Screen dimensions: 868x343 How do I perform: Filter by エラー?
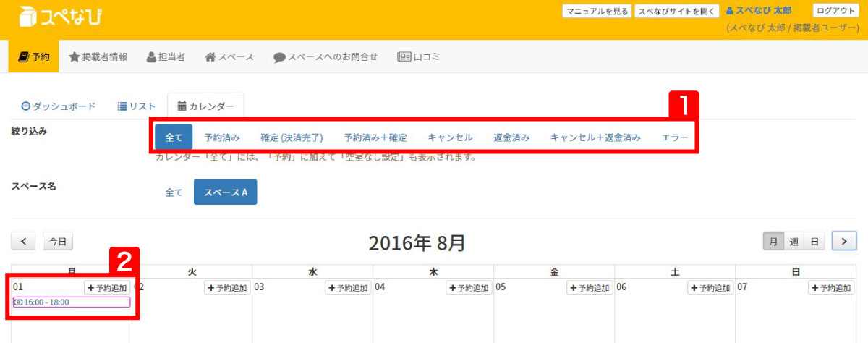click(675, 137)
